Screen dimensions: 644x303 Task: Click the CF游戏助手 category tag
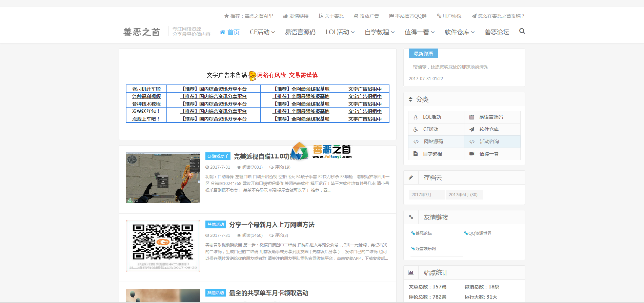(x=218, y=156)
